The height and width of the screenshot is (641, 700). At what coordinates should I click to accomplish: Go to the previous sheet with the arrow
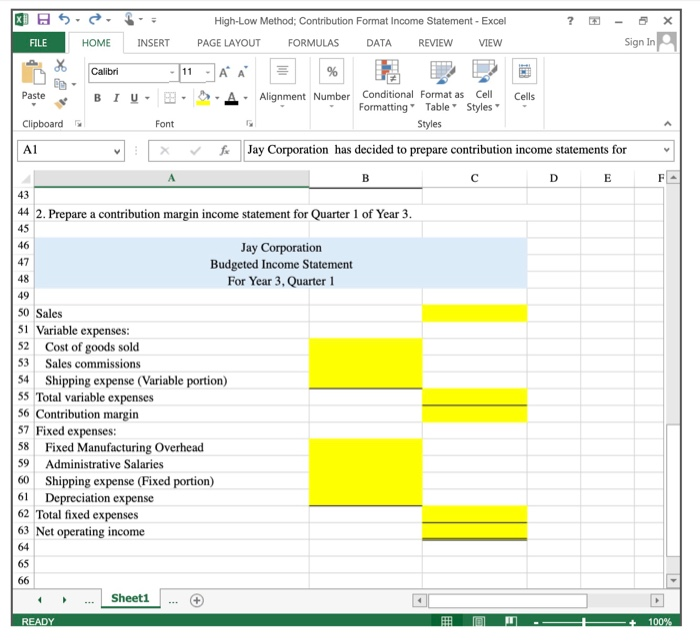click(x=40, y=600)
